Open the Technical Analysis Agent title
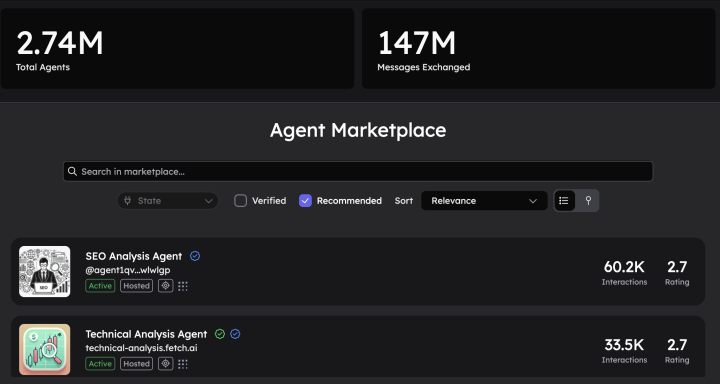This screenshot has width=720, height=384. click(146, 334)
